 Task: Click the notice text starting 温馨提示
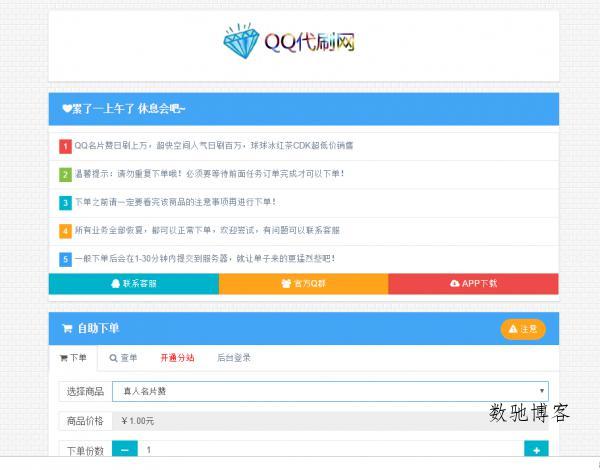pos(209,174)
